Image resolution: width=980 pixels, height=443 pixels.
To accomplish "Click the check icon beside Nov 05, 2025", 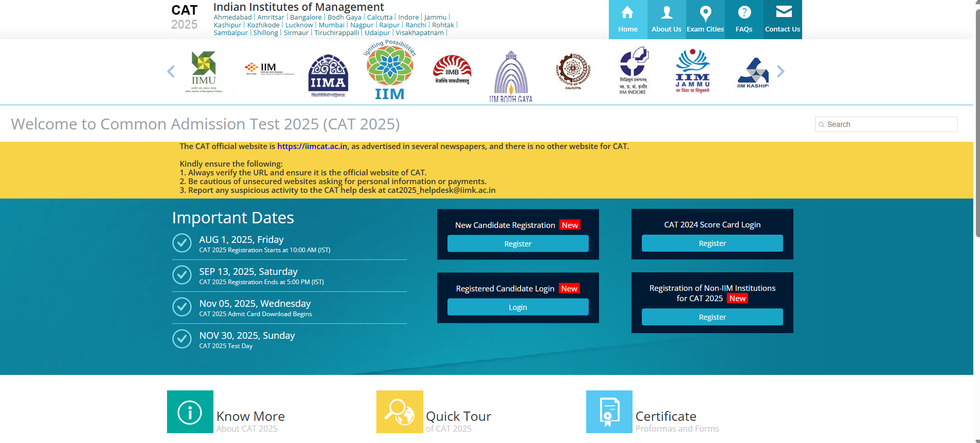I will [182, 307].
